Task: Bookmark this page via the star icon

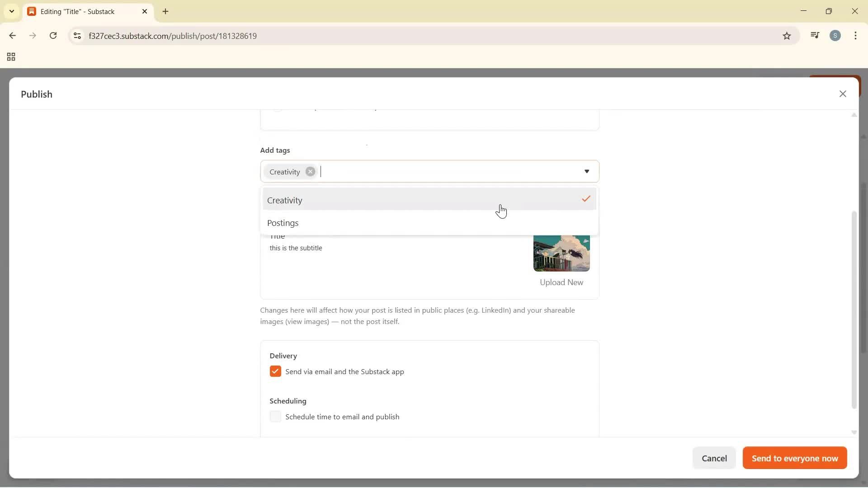Action: (787, 36)
